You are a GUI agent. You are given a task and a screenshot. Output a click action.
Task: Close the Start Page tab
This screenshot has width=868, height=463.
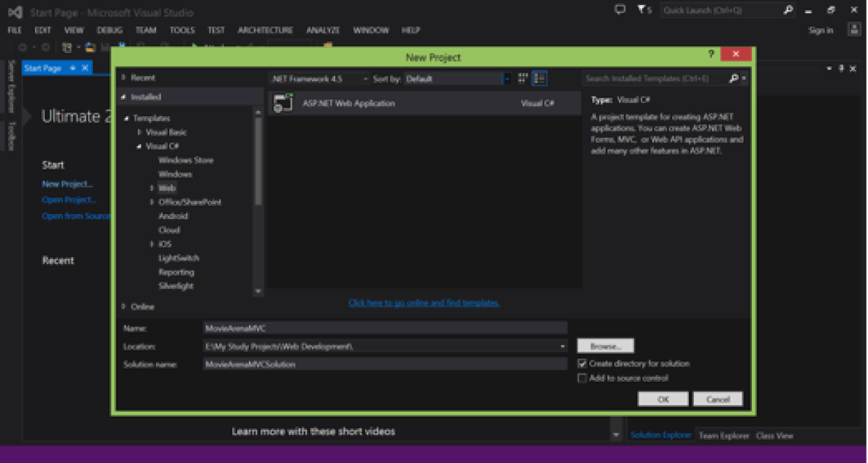(x=85, y=68)
